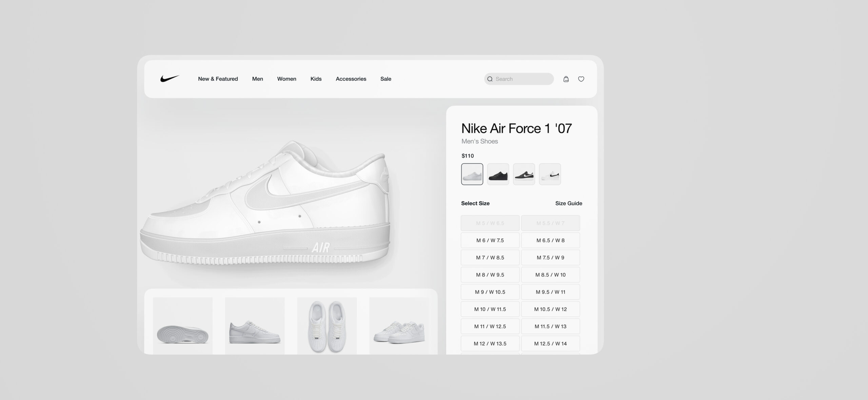Go to the Men section

[258, 79]
